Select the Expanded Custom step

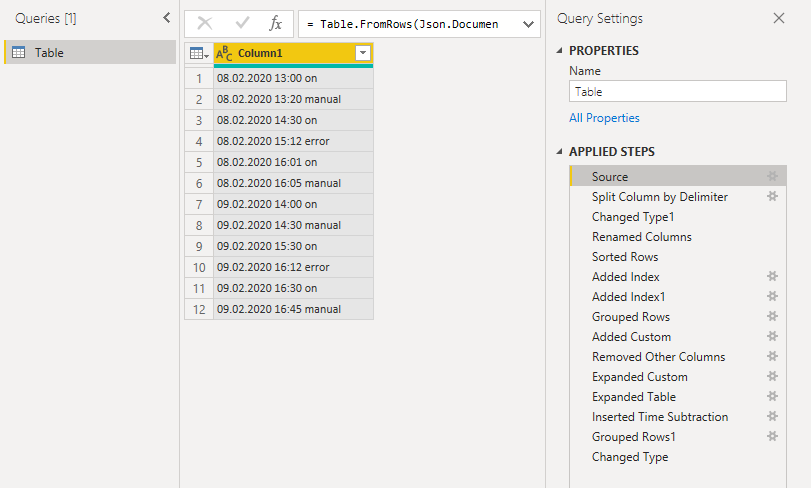[678, 377]
